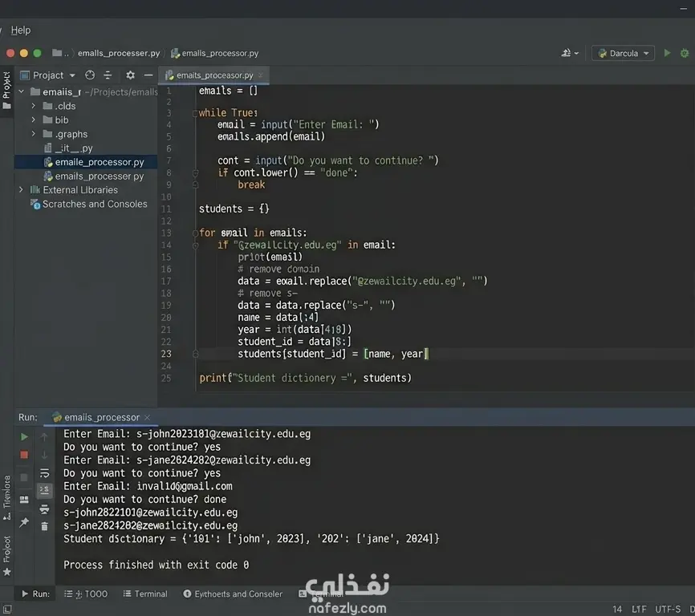Viewport: 695px width, 616px height.
Task: Pin the Run tab with pin icon
Action: (24, 523)
